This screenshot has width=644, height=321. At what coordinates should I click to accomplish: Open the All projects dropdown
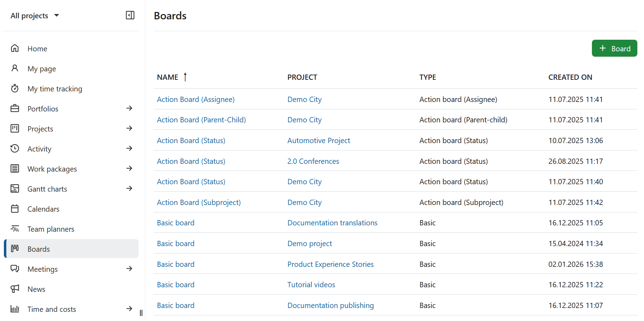pyautogui.click(x=35, y=15)
